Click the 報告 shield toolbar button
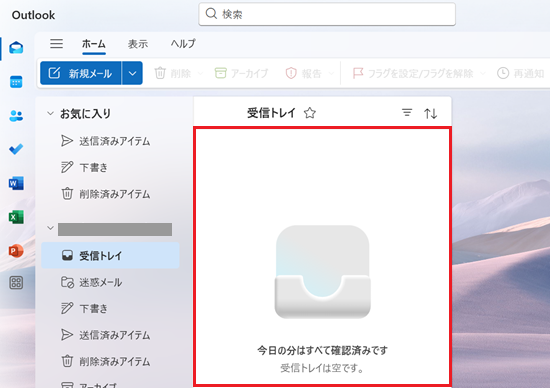This screenshot has width=550, height=388. coord(304,73)
